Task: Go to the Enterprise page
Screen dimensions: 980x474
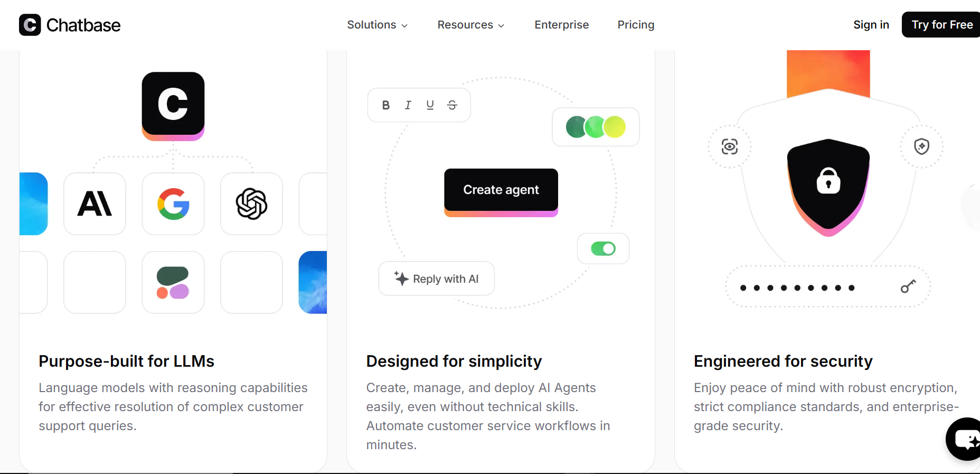Action: [x=561, y=25]
